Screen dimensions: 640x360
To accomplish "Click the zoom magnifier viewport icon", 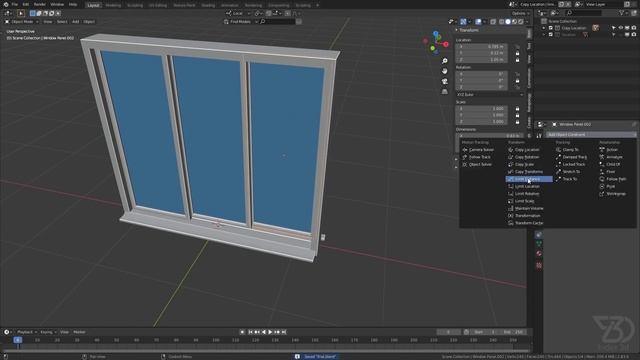I will pos(444,61).
